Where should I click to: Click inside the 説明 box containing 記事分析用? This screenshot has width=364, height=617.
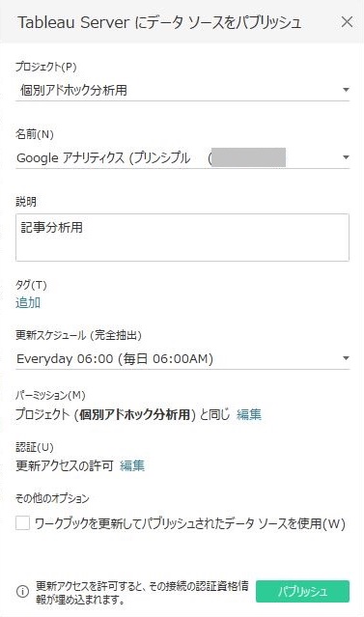coord(182,238)
